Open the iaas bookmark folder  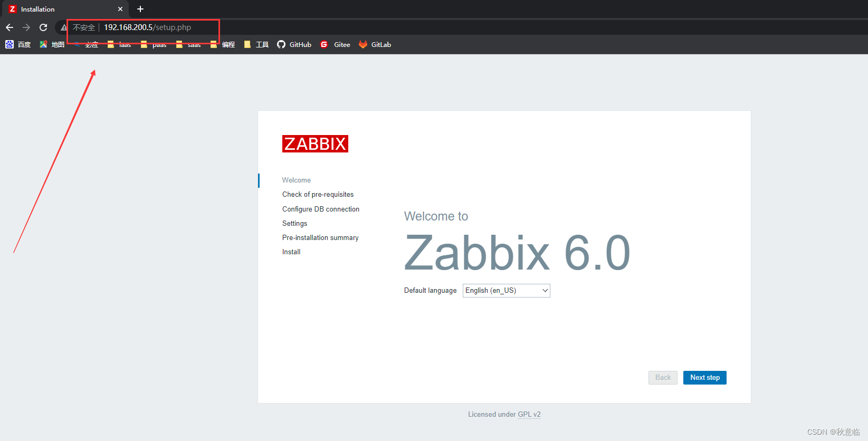119,44
